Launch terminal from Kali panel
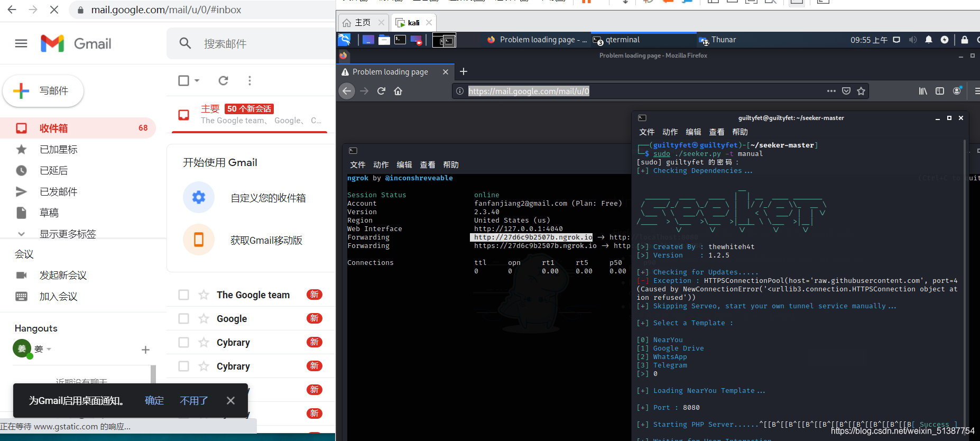This screenshot has height=441, width=980. point(400,40)
